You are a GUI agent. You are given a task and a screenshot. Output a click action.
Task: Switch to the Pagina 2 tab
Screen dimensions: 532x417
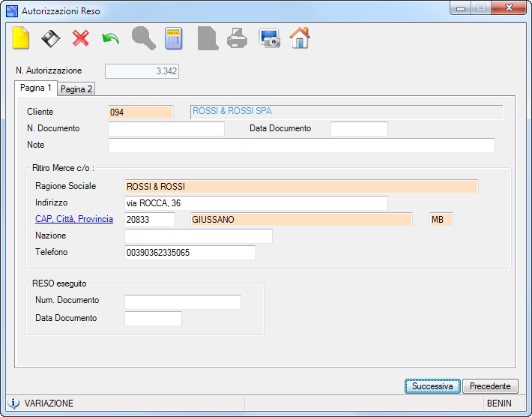pos(76,89)
